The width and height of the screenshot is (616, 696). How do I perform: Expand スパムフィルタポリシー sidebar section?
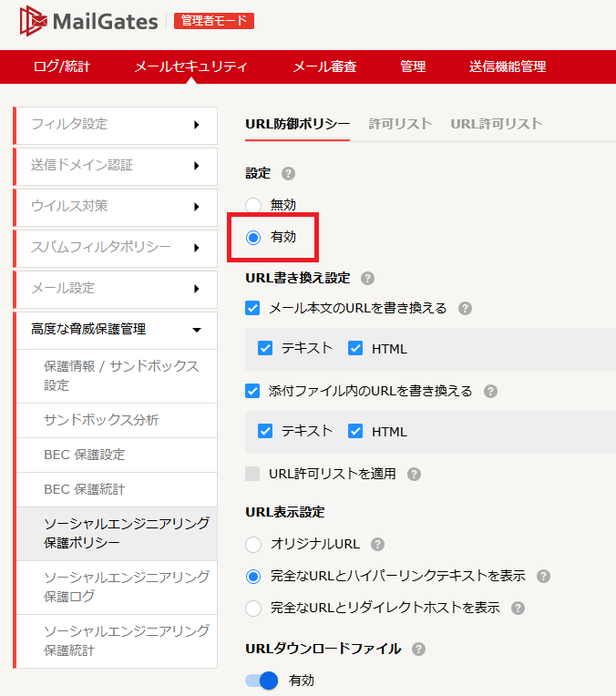tap(117, 248)
